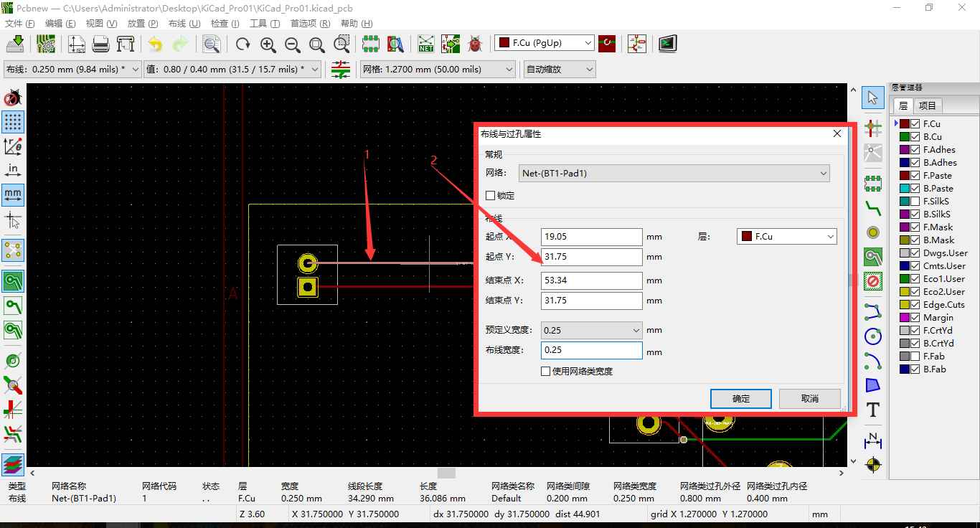Toggle B.Cu layer visibility checkbox
Image resolution: width=980 pixels, height=528 pixels.
coord(915,137)
